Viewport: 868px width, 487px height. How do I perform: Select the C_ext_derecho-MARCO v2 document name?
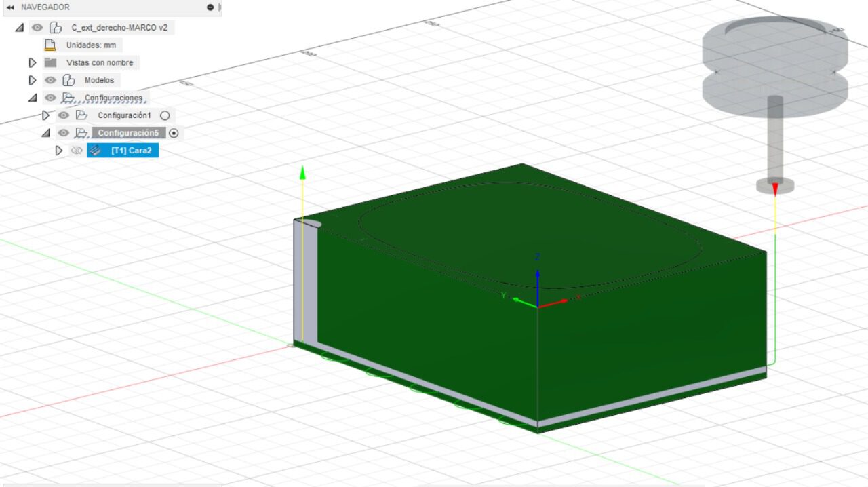click(x=119, y=28)
